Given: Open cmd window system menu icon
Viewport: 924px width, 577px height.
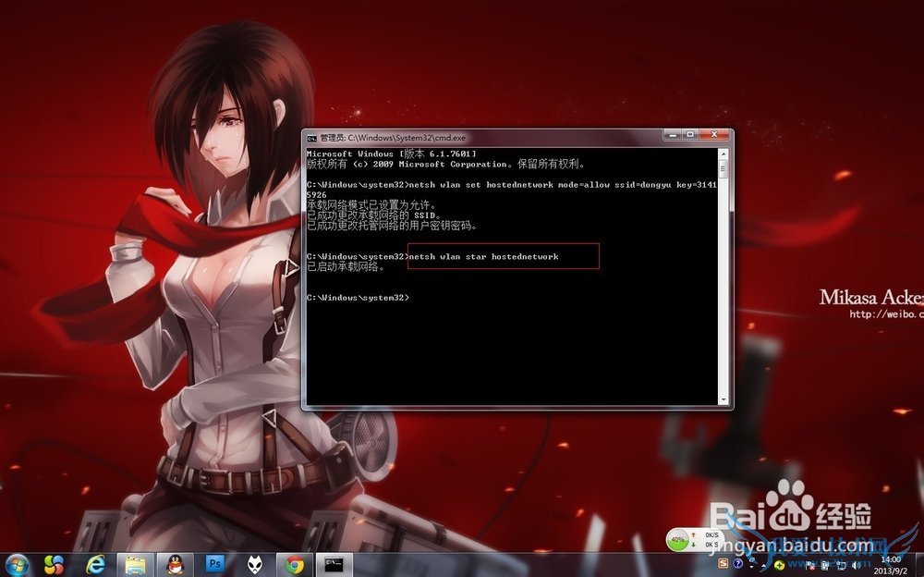Looking at the screenshot, I should 311,138.
